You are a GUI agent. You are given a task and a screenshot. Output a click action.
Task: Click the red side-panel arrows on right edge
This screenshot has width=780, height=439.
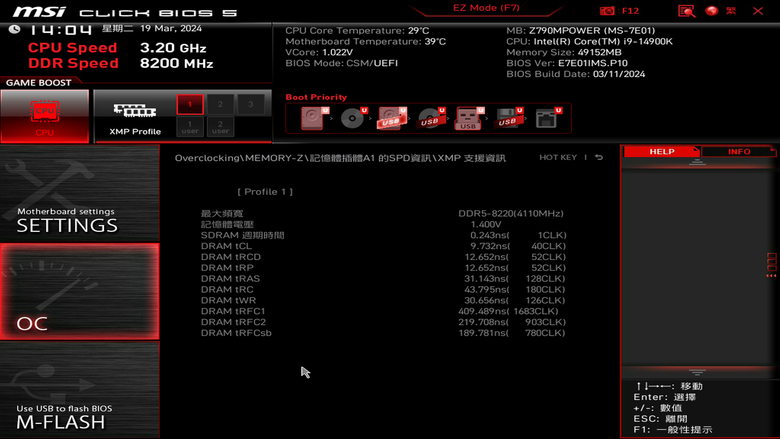pos(771,264)
